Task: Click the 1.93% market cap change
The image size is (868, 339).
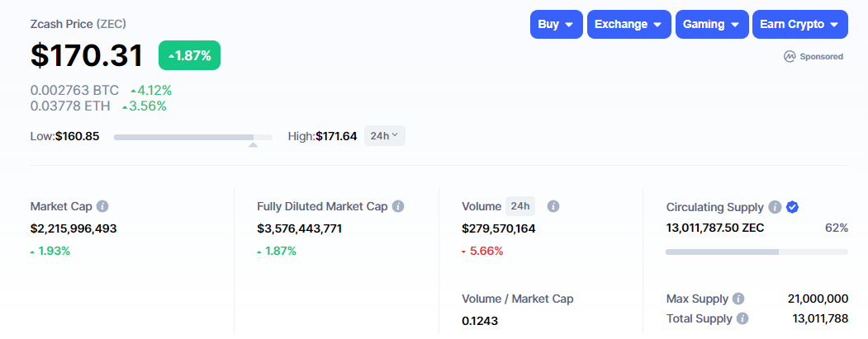Action: coord(50,251)
